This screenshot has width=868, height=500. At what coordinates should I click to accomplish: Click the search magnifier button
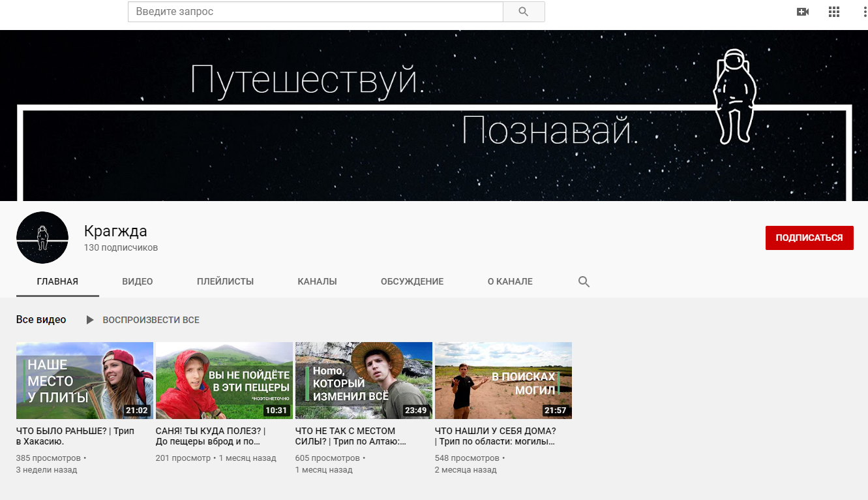pyautogui.click(x=524, y=12)
